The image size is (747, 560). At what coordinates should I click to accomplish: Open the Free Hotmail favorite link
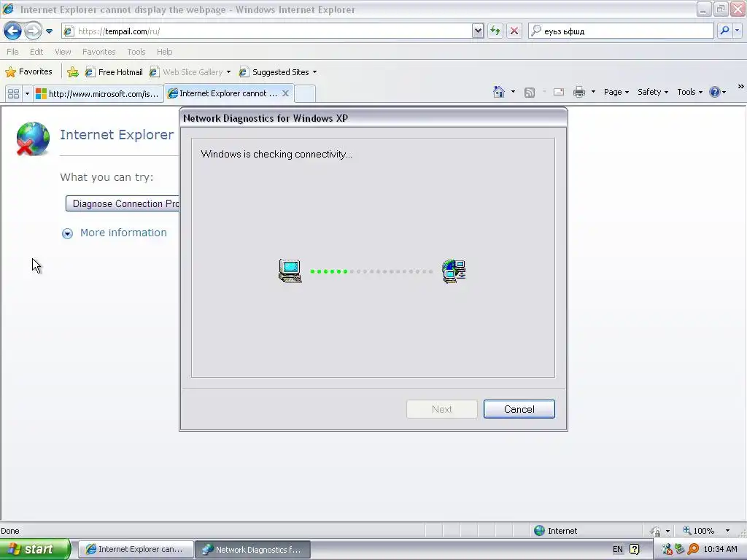pos(114,72)
